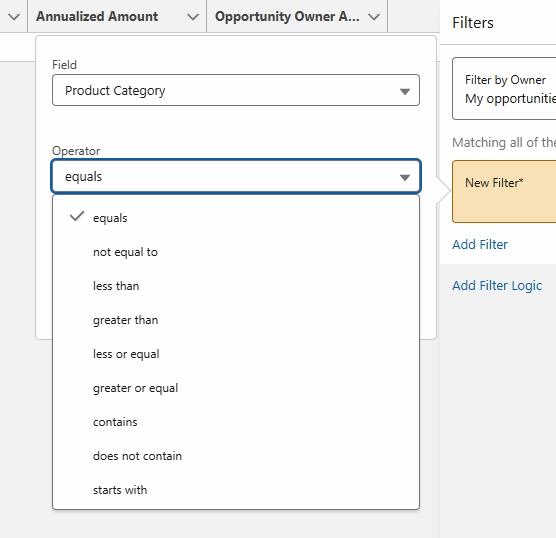The height and width of the screenshot is (538, 556).
Task: Collapse the Operator equals combo box
Action: (x=236, y=176)
